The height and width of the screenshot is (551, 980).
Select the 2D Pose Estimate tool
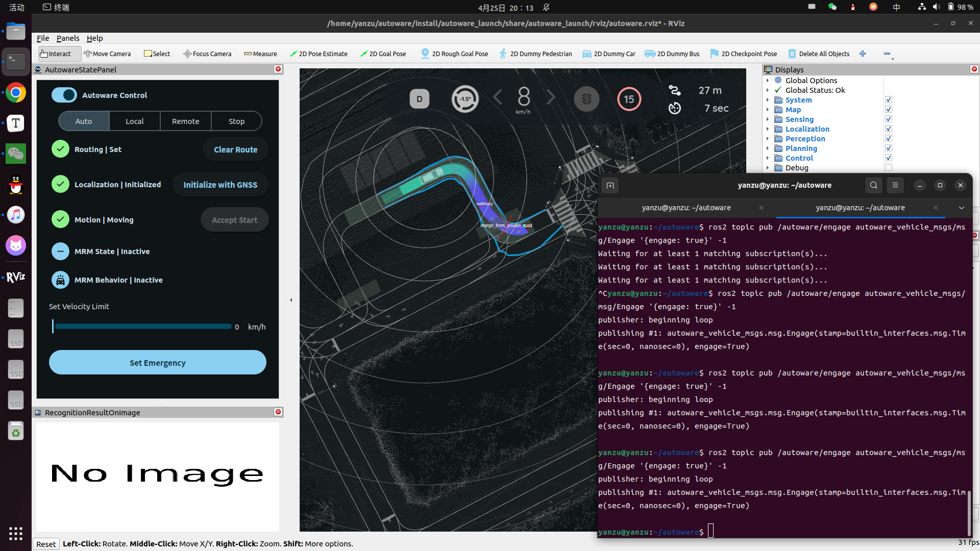[x=318, y=54]
